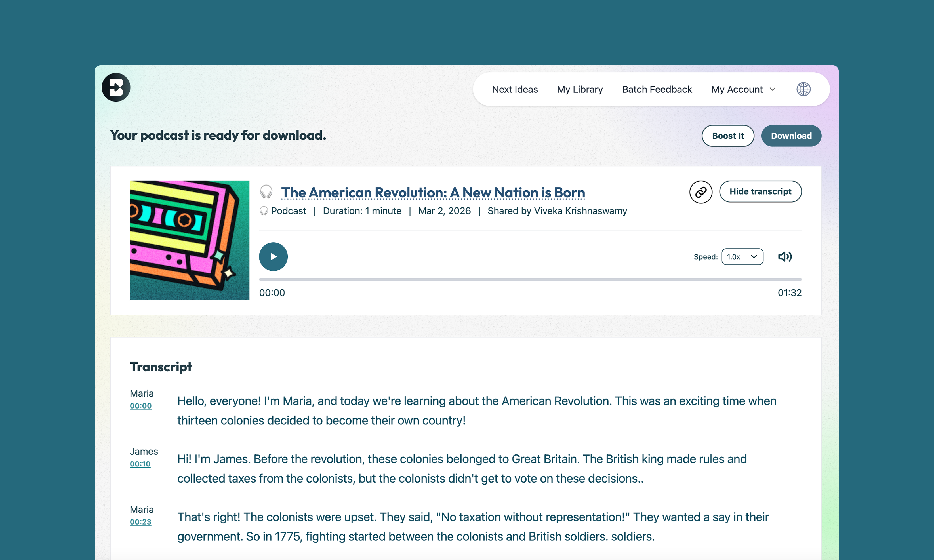Open The American Revolution title link

click(433, 192)
